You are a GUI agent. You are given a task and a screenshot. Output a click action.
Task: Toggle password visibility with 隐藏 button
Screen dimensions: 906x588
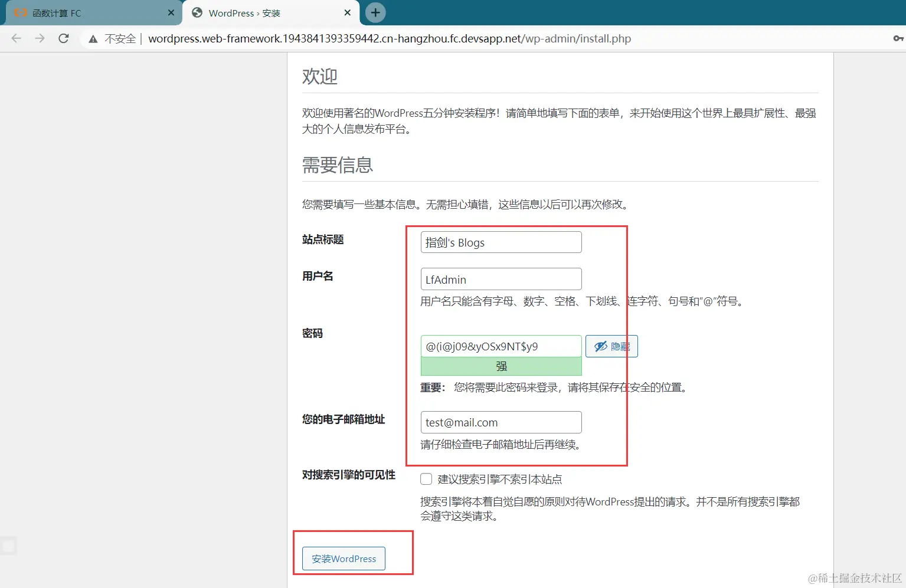(x=611, y=346)
